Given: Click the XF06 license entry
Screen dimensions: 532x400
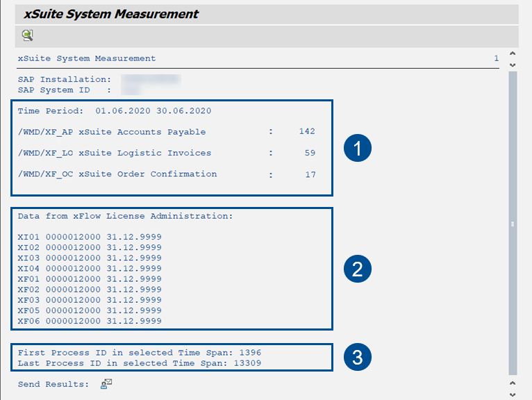Looking at the screenshot, I should tap(90, 322).
